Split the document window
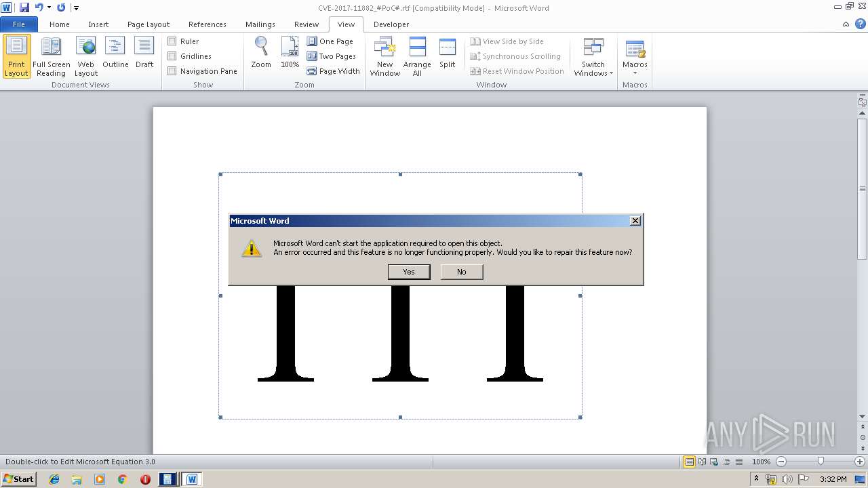Image resolution: width=868 pixels, height=488 pixels. coord(448,53)
